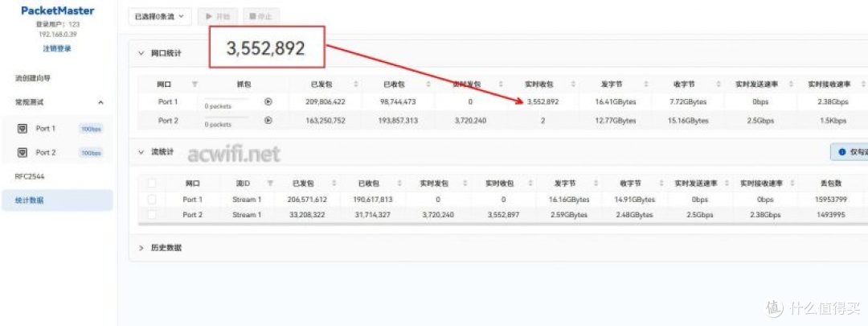868x326 pixels.
Task: Click the 163,250,752 sent packets cell
Action: [325, 120]
